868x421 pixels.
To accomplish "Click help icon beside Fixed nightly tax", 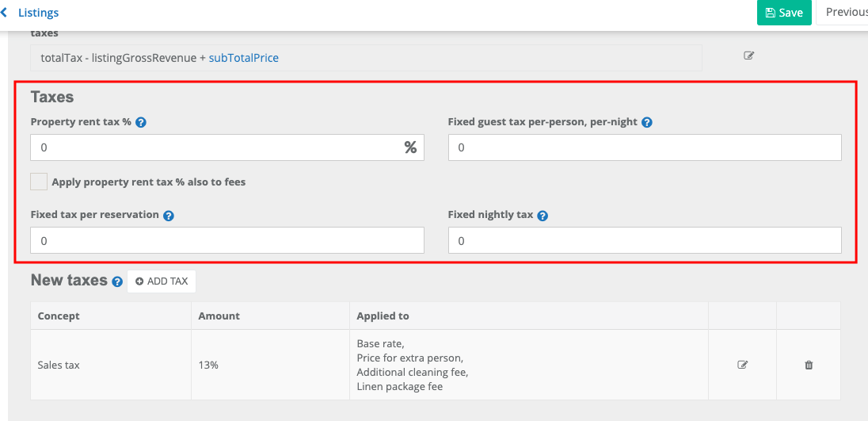I will point(542,216).
